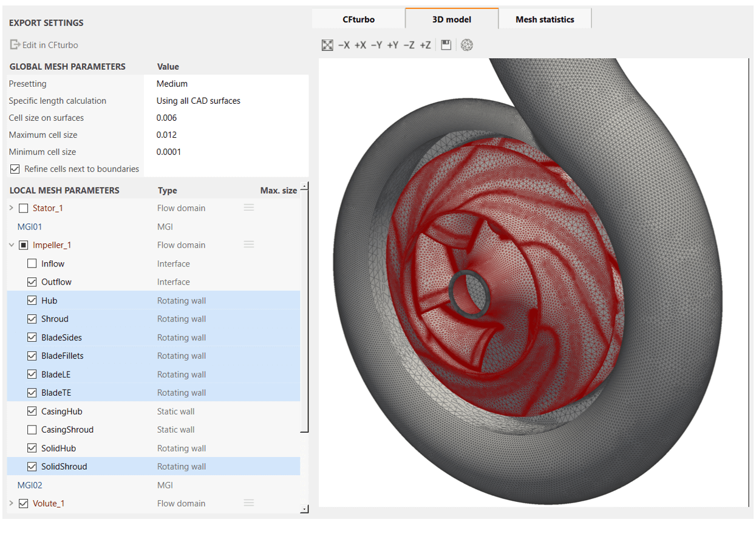Select the BladeFillets row
Screen dimensions: 756x545
154,356
